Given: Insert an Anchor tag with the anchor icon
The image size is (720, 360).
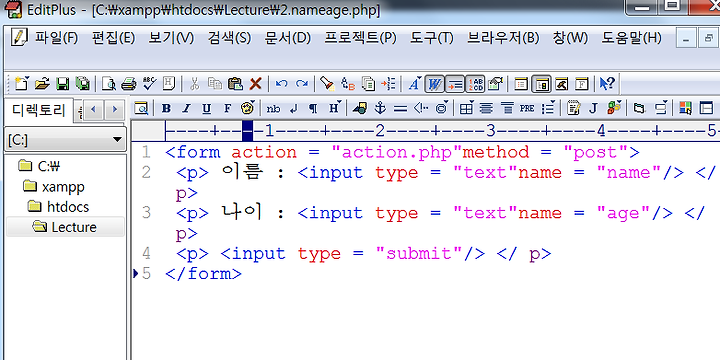Looking at the screenshot, I should (380, 108).
